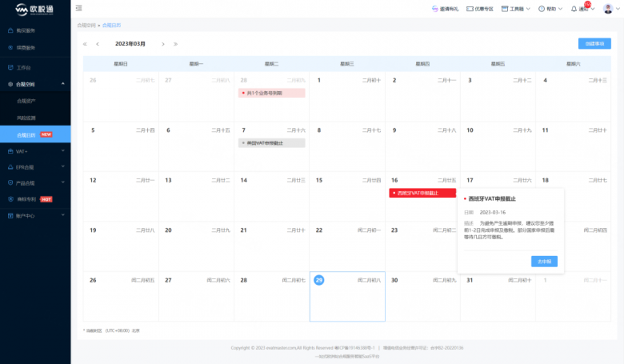Click the 产品合规 shield icon

10,183
